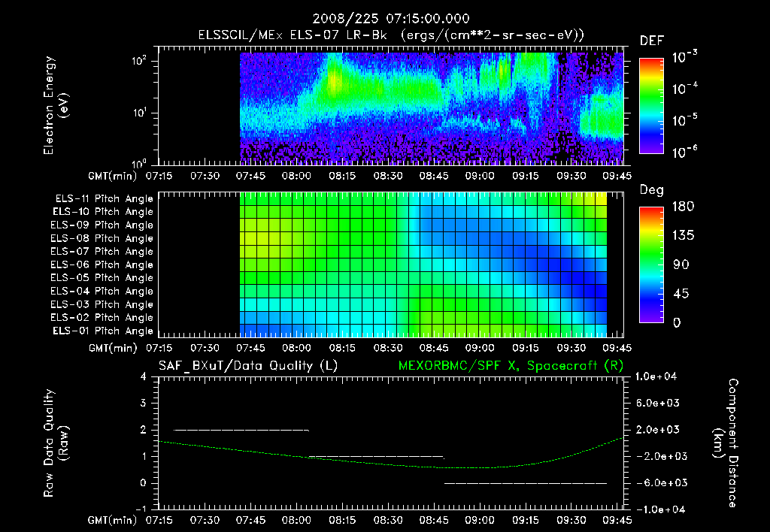Click the 0 tick beside the Deg colorbar

click(x=677, y=322)
